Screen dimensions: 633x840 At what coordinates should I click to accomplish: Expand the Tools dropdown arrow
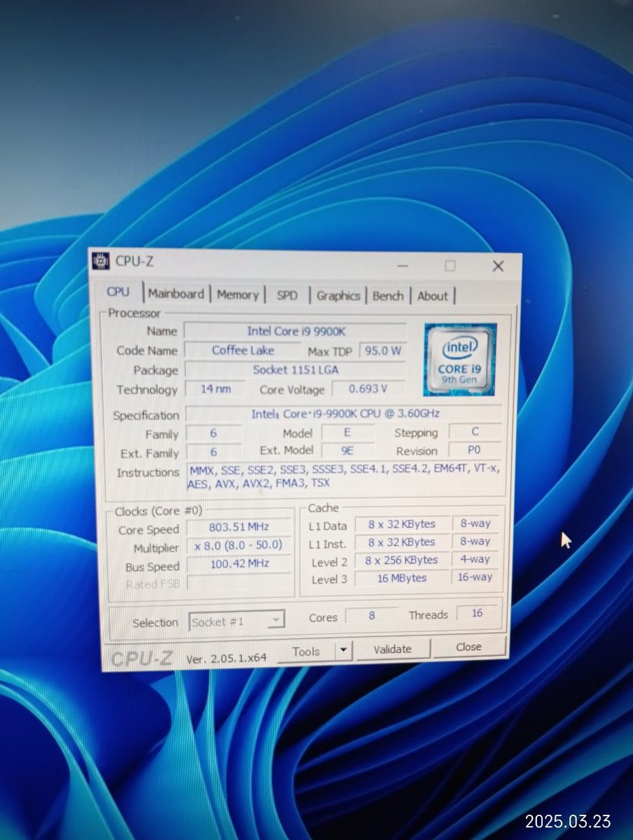[x=343, y=651]
